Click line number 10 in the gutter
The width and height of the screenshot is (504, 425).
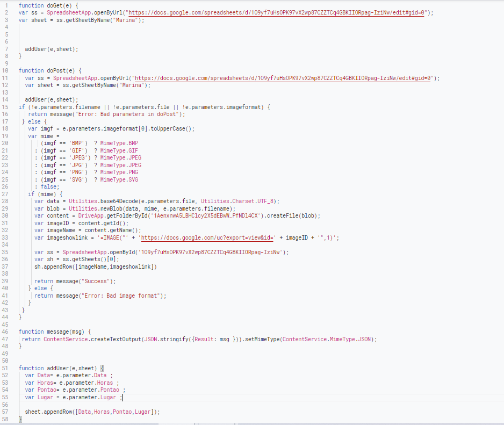click(5, 70)
